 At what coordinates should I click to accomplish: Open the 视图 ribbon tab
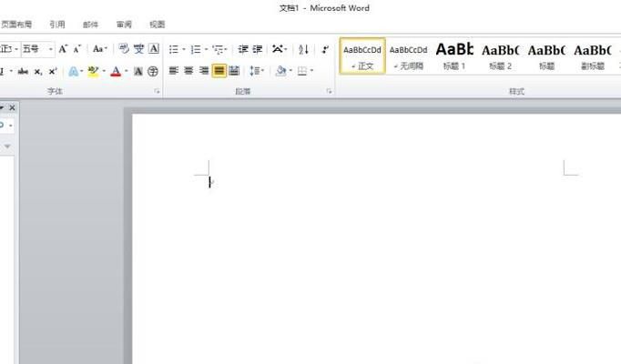pyautogui.click(x=158, y=25)
